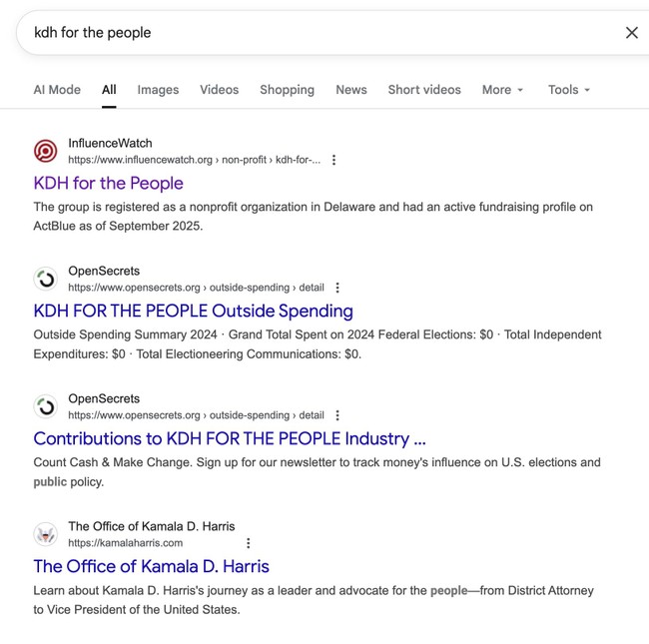Switch to the News tab
Image resolution: width=649 pixels, height=644 pixels.
click(351, 90)
